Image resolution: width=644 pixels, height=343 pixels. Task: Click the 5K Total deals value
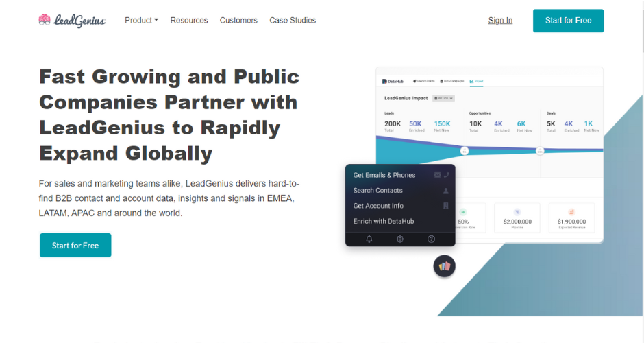pyautogui.click(x=551, y=123)
